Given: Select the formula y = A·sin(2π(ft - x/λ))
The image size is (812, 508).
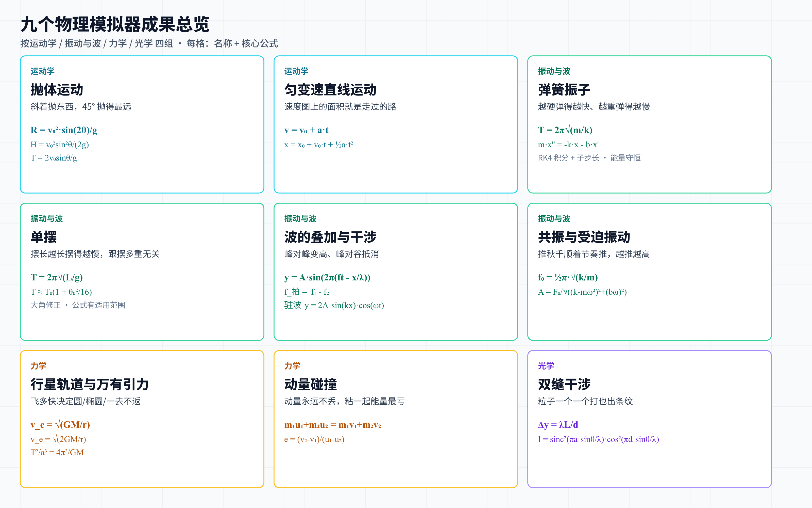Looking at the screenshot, I should point(327,277).
